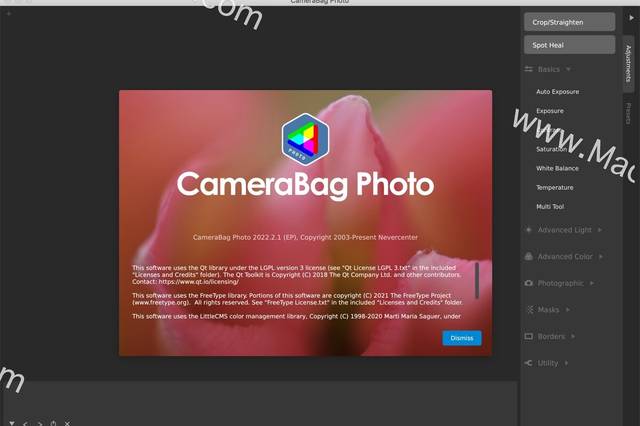The image size is (640, 426).
Task: Dismiss the CameraBag Photo about dialog
Action: click(462, 338)
